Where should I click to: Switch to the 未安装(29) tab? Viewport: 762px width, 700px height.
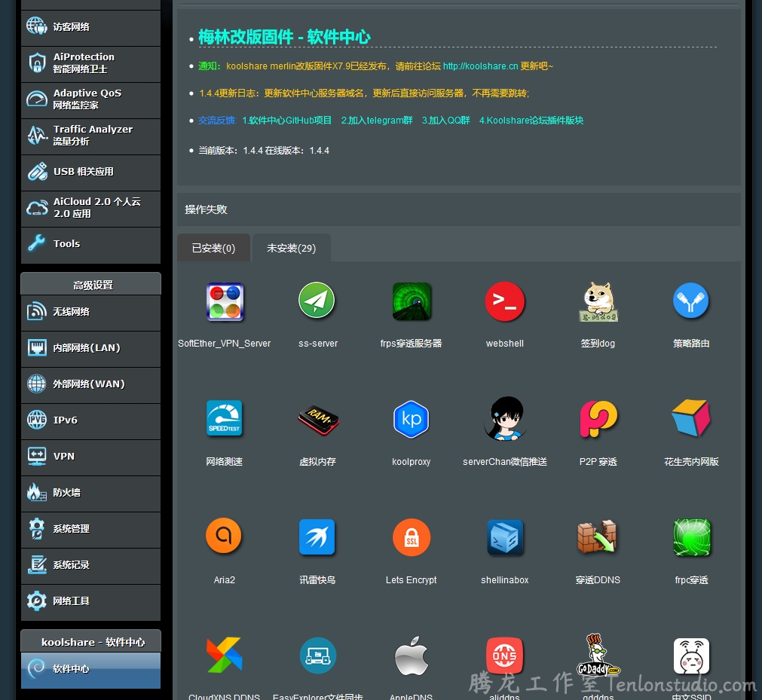(292, 248)
